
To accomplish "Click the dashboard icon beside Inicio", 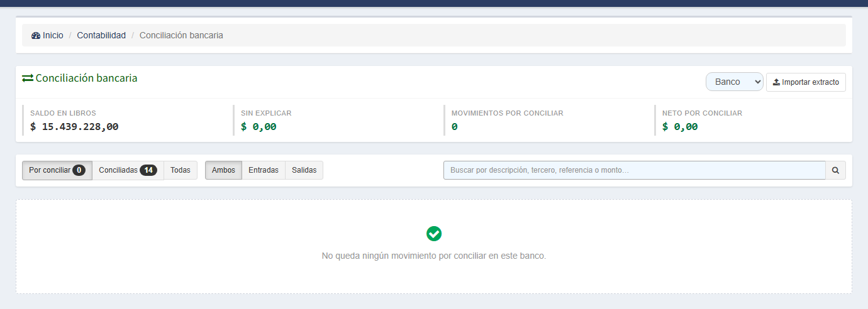I will tap(36, 36).
